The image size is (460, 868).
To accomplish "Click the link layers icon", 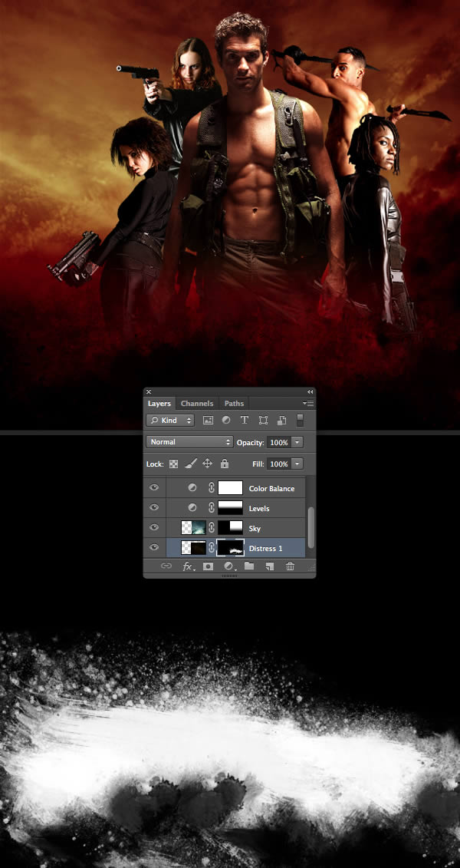I will point(166,566).
